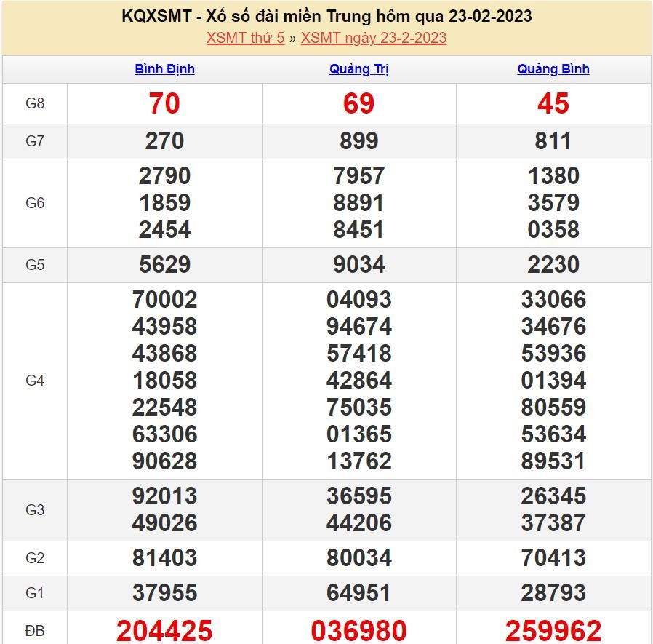The height and width of the screenshot is (644, 653).
Task: Click G2 number 80034
Action: pyautogui.click(x=359, y=558)
